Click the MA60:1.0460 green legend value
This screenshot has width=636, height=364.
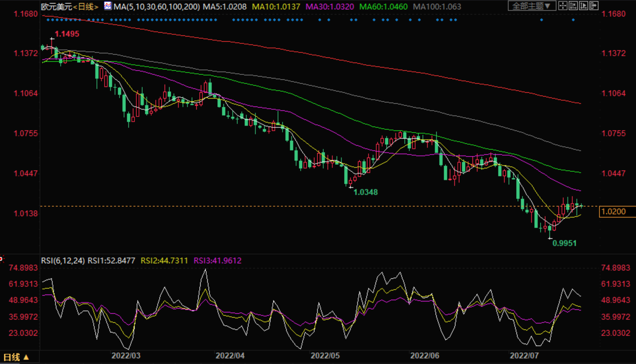(383, 6)
